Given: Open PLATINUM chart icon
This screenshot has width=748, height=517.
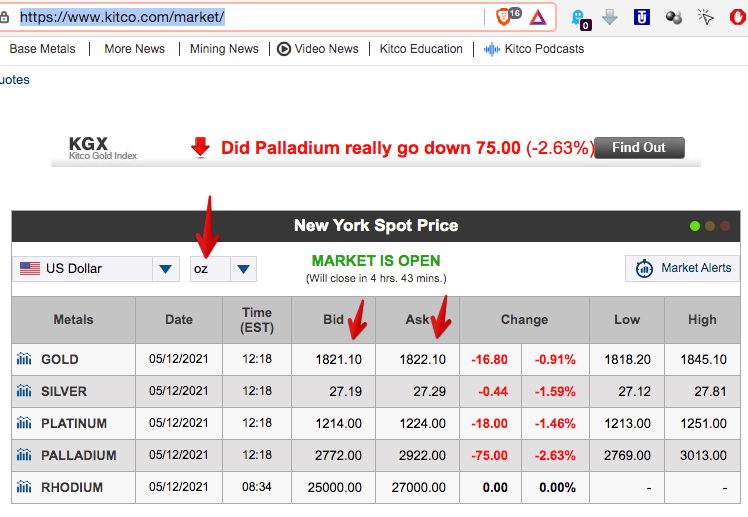Looking at the screenshot, I should (24, 423).
